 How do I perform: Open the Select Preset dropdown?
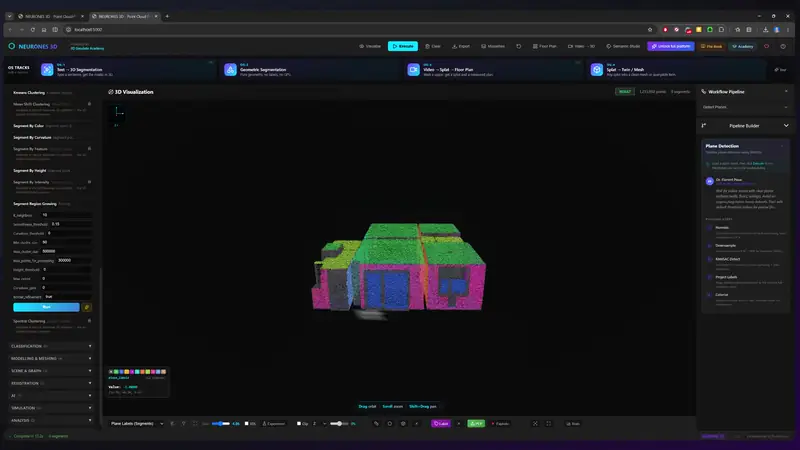(745, 107)
